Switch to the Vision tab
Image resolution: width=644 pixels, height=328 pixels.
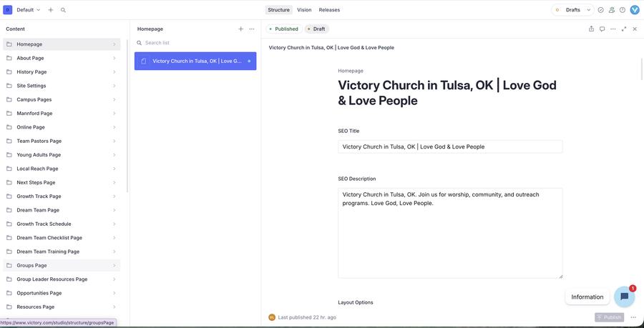pos(304,10)
